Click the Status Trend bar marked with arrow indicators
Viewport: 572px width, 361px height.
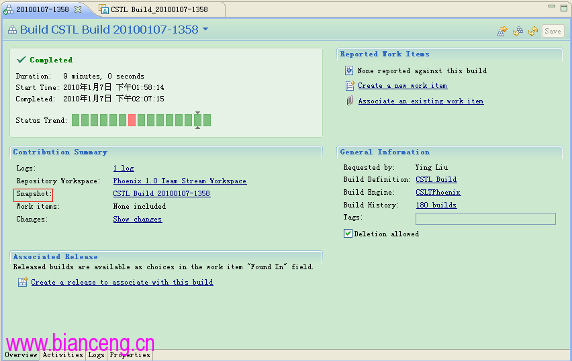(198, 120)
